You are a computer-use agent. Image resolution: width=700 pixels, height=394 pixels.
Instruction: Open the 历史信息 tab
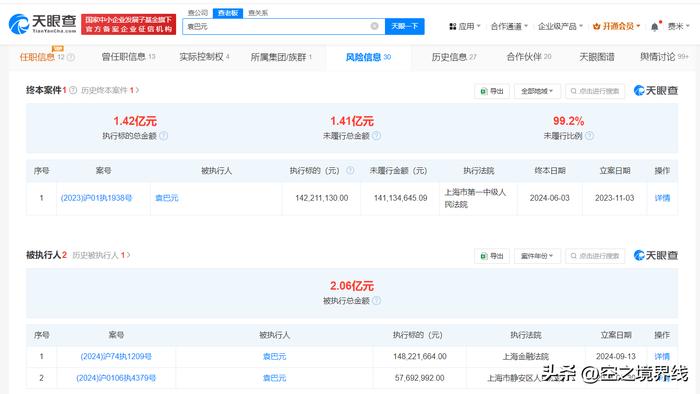[x=454, y=57]
